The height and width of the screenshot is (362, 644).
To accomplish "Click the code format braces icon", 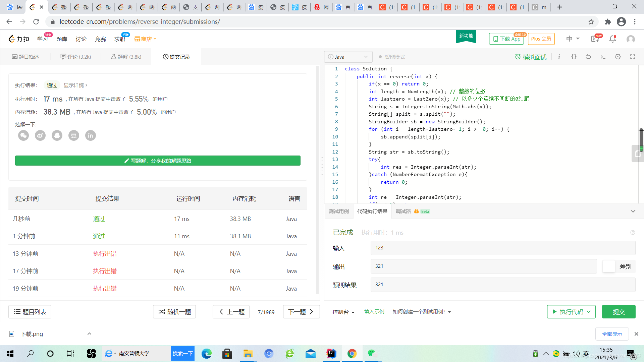I will [x=574, y=57].
